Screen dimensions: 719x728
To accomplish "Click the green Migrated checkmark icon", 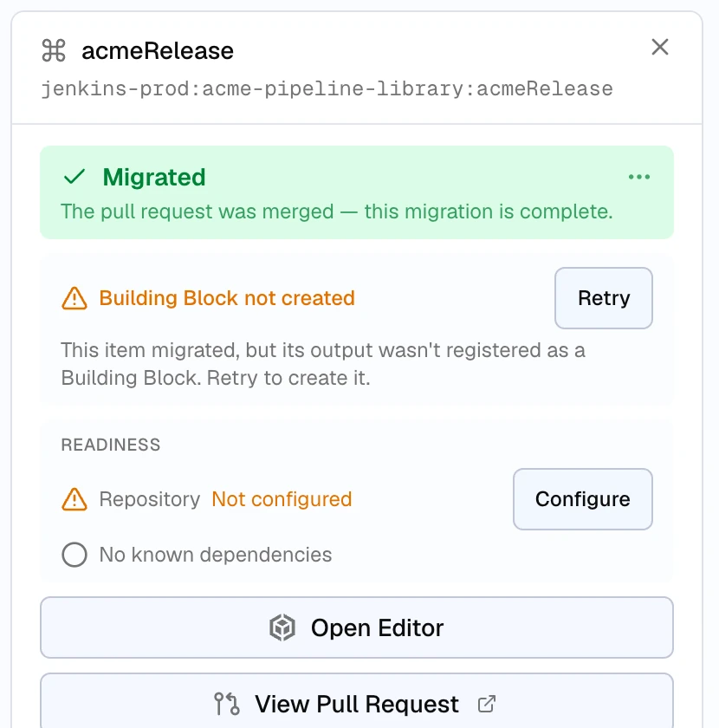I will (74, 177).
